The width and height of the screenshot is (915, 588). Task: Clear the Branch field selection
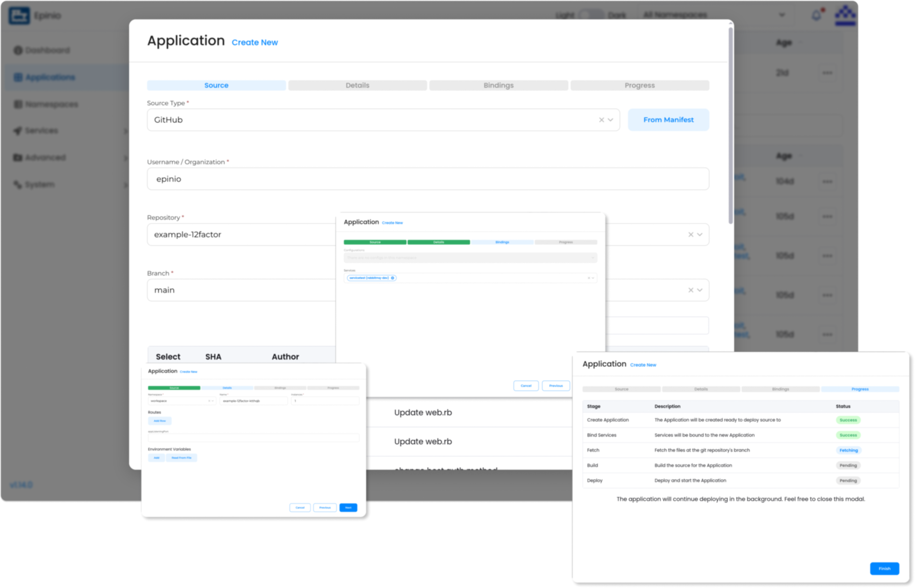point(691,290)
